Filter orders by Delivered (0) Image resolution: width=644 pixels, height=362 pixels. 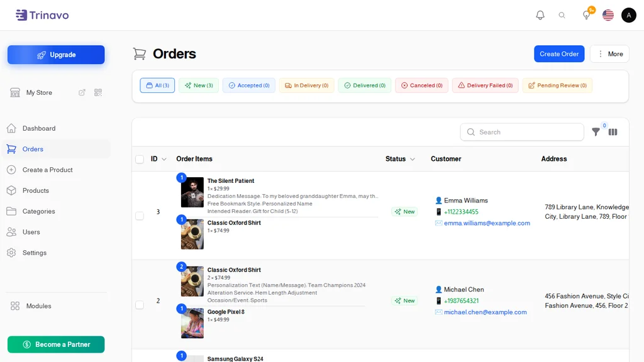[365, 85]
